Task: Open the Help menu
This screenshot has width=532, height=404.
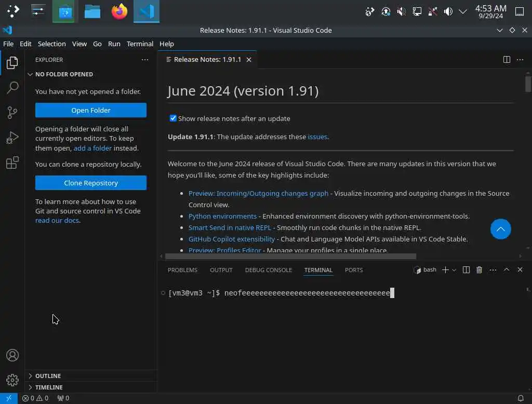Action: point(167,44)
